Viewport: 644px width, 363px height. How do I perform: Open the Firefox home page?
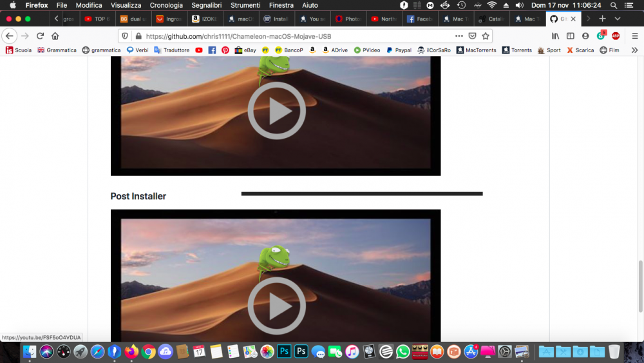tap(55, 36)
